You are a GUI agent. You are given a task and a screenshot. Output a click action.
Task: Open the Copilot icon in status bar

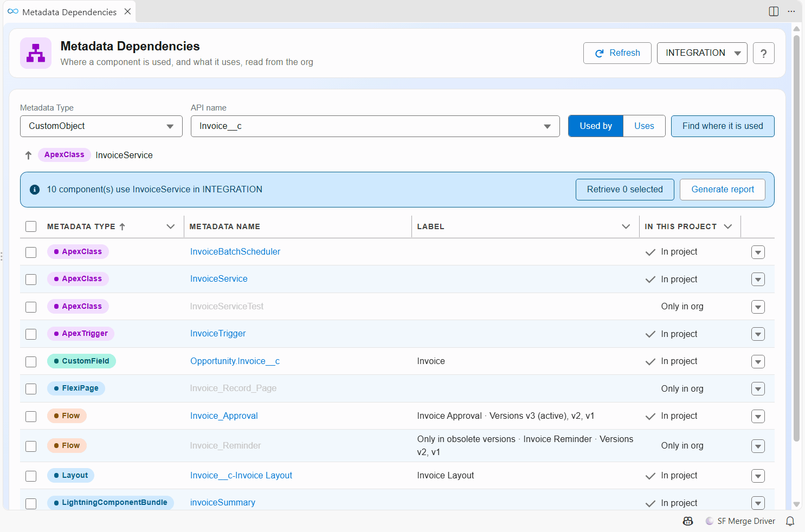coord(688,521)
